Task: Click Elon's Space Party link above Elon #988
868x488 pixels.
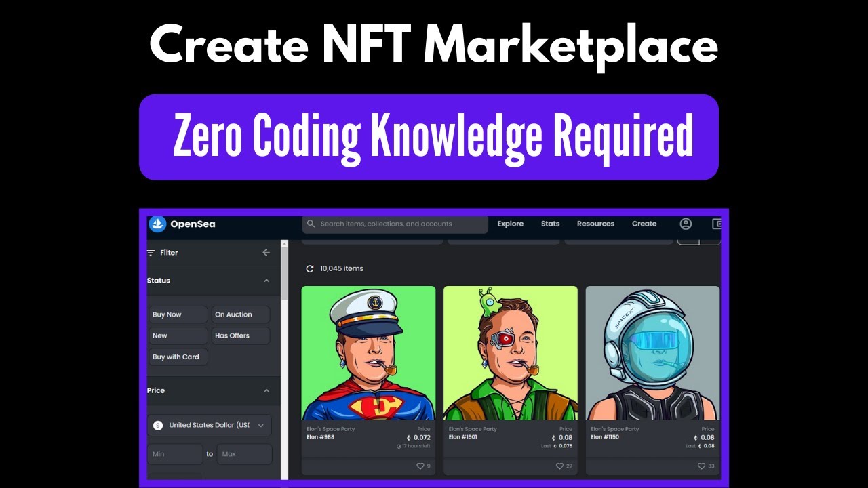Action: (x=330, y=429)
